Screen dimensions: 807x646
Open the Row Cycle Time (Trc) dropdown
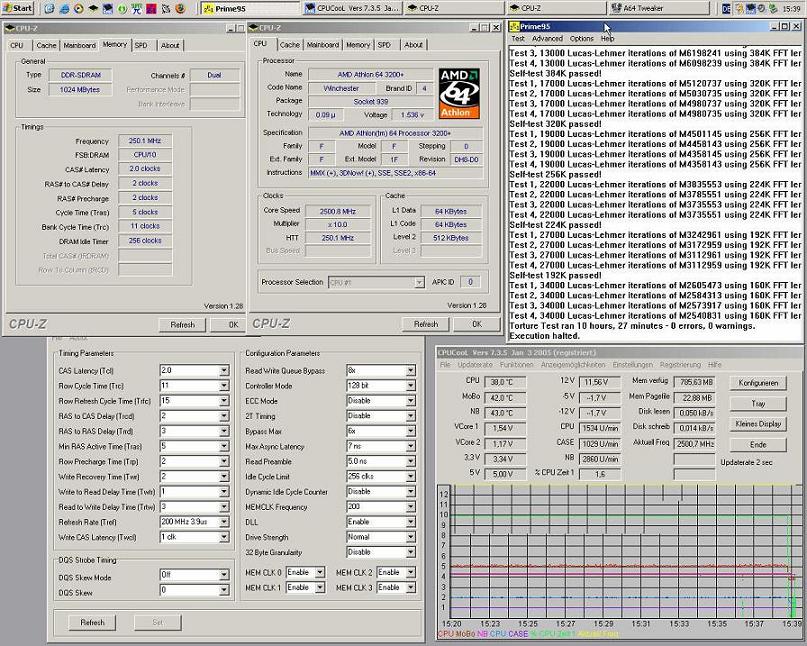click(224, 386)
